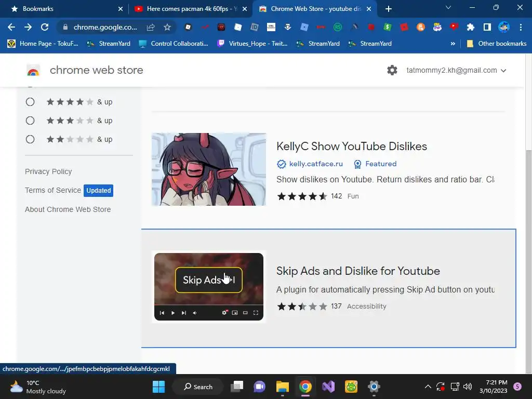Open the Other bookmarks folder

coord(497,44)
